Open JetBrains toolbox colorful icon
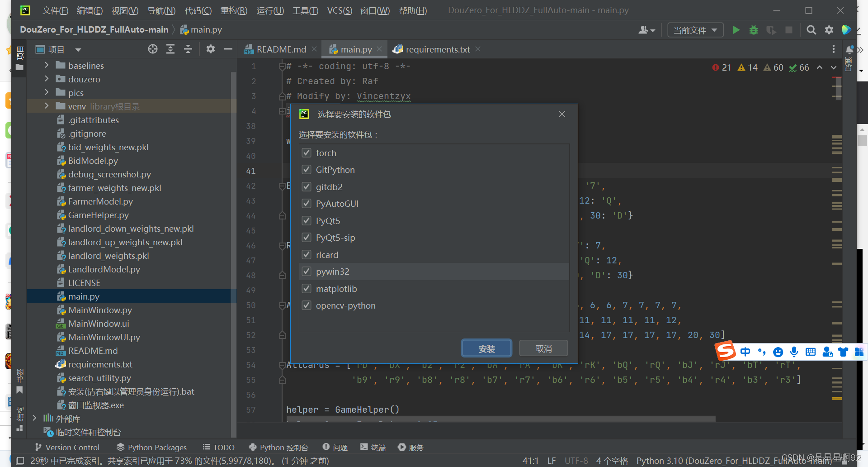 [846, 30]
